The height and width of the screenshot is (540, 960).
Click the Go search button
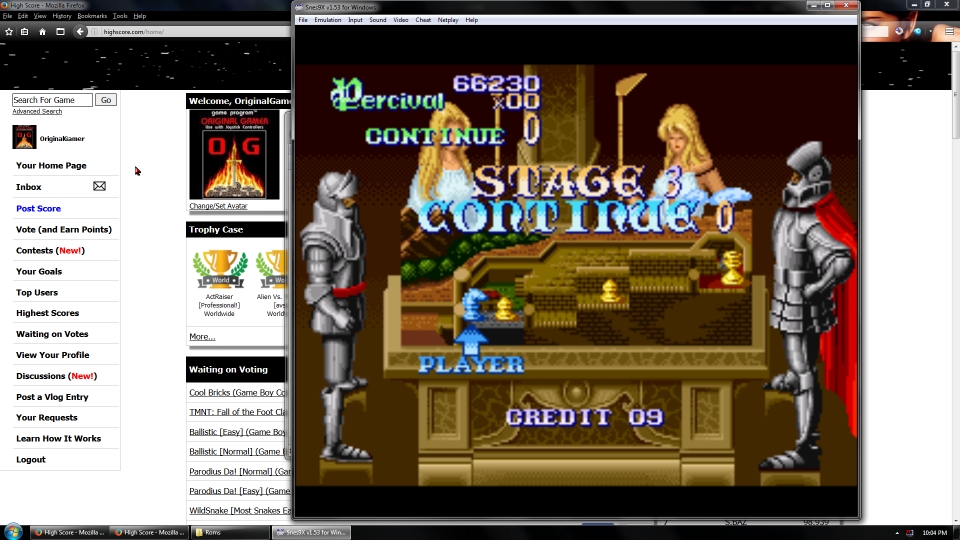106,100
